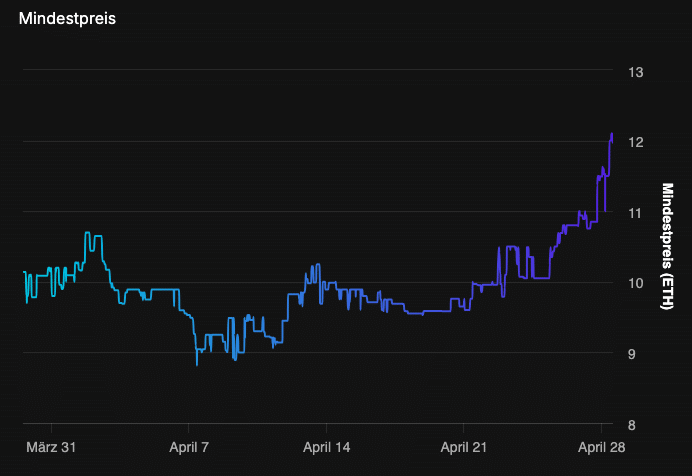Click the line's highest peak above 12

tap(611, 134)
